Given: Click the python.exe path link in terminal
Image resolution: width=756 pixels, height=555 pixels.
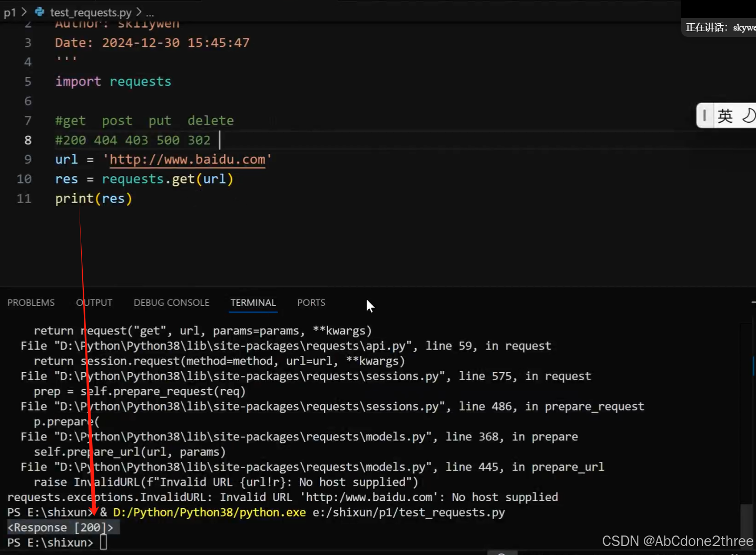Looking at the screenshot, I should [x=210, y=512].
